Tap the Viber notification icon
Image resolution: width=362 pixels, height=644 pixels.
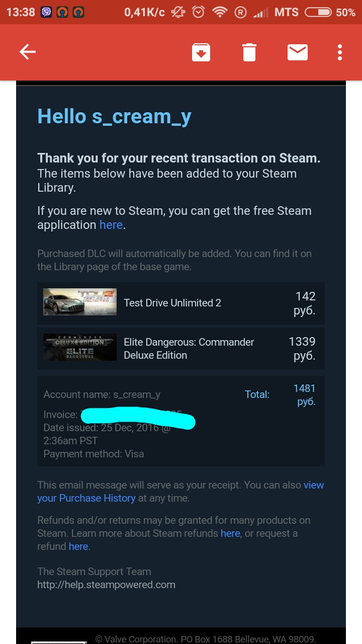pos(47,12)
